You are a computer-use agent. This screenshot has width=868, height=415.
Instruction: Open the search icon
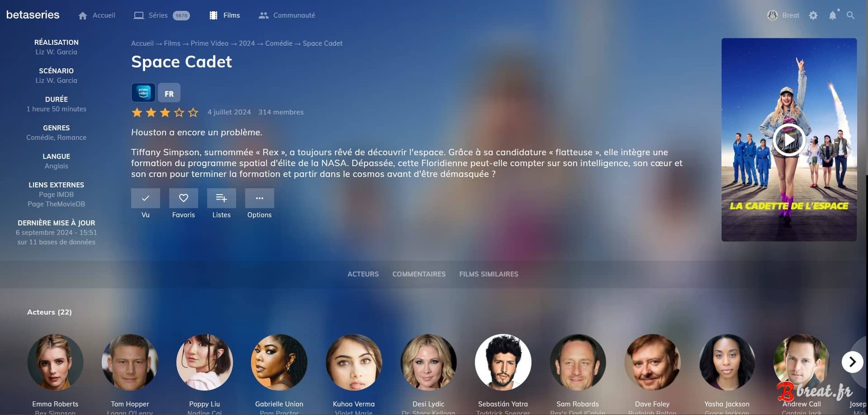[x=851, y=15]
